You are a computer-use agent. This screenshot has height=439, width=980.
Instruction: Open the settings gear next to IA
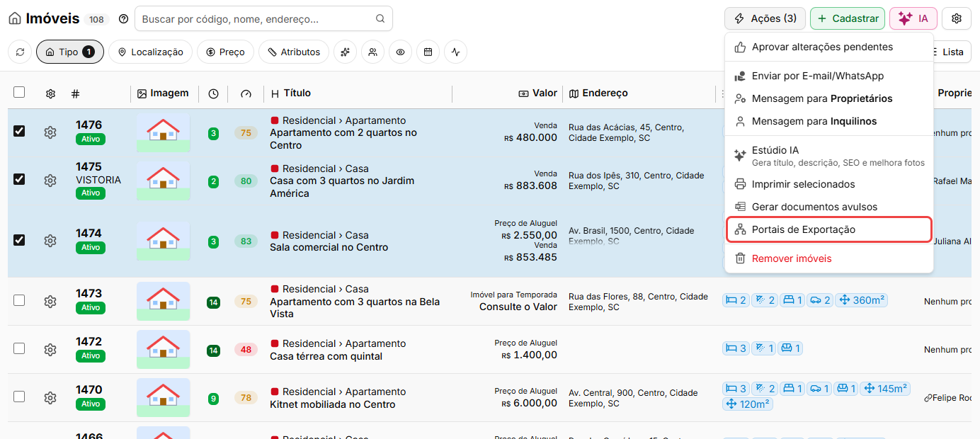pyautogui.click(x=957, y=18)
